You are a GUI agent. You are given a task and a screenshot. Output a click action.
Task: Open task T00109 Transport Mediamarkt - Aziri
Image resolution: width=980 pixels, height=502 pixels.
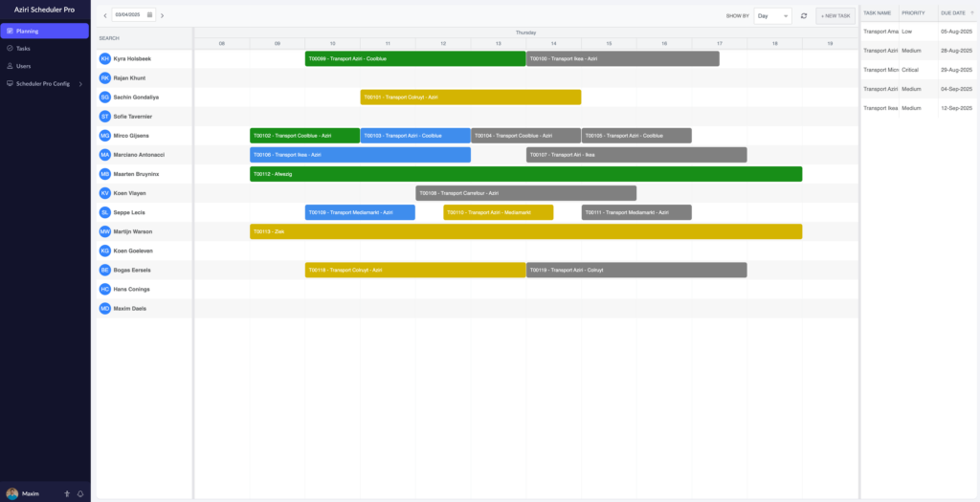pyautogui.click(x=360, y=212)
